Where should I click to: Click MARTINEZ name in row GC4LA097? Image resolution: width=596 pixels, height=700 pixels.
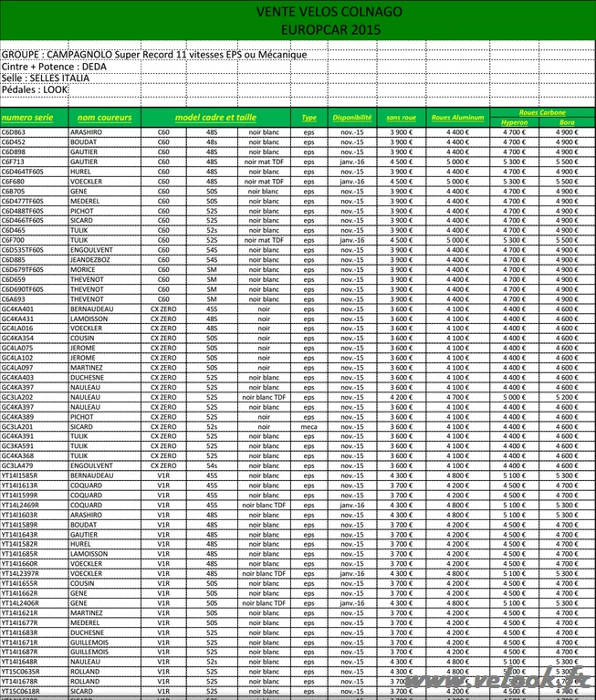86,368
